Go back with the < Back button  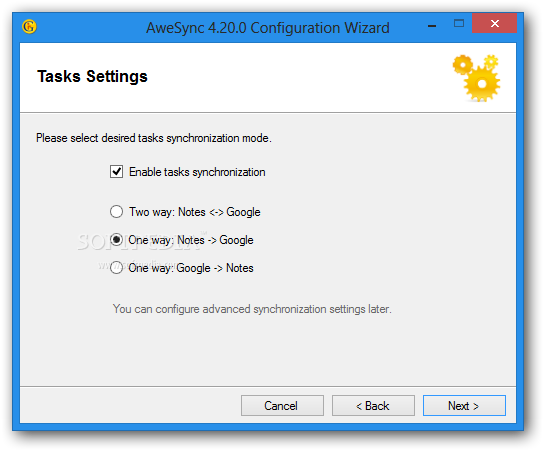(x=373, y=405)
